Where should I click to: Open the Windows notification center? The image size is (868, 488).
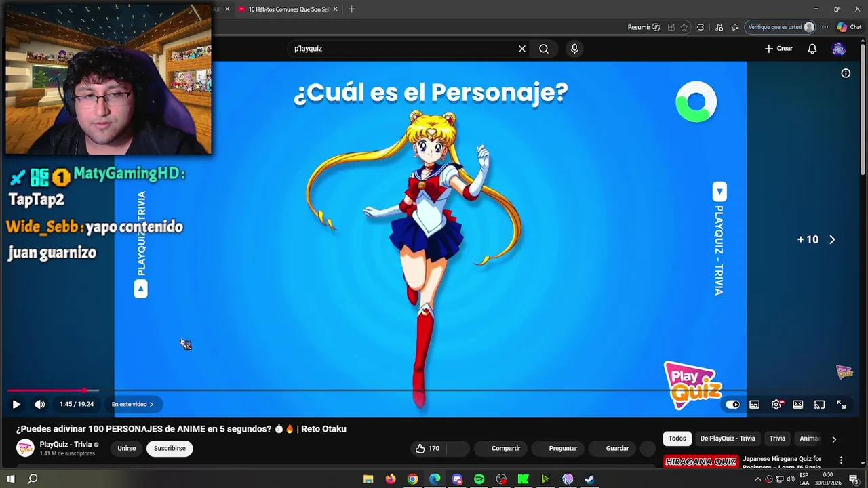point(854,479)
